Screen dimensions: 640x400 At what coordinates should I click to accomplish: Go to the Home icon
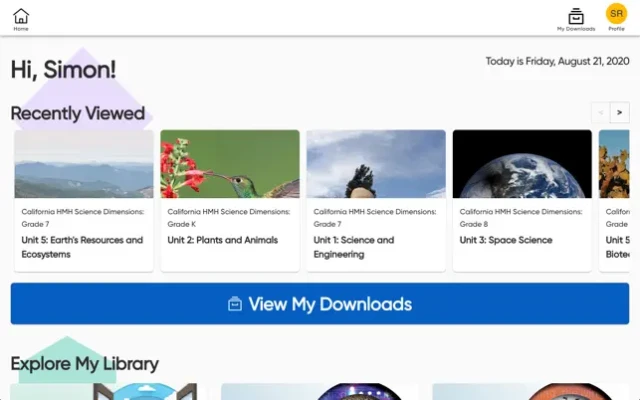tap(21, 20)
